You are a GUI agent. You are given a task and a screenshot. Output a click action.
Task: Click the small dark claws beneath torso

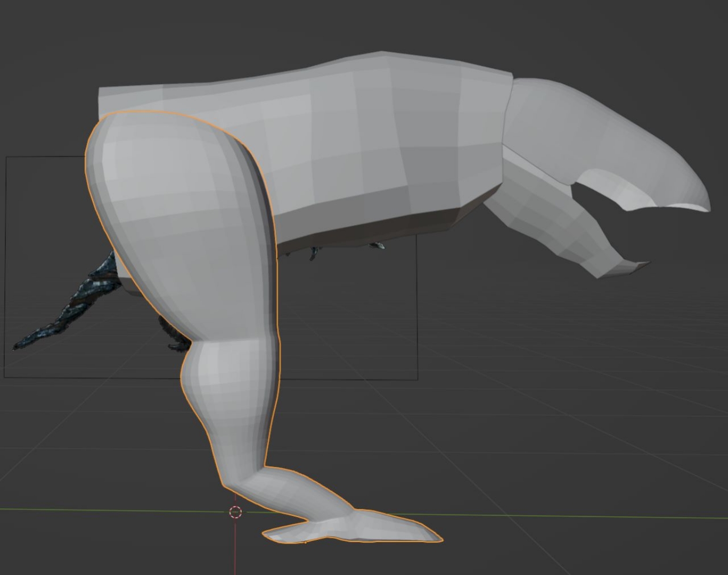377,245
